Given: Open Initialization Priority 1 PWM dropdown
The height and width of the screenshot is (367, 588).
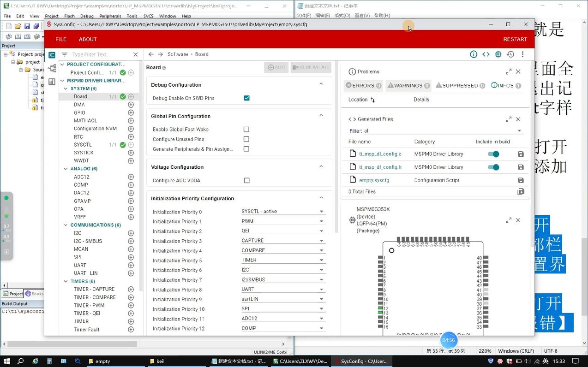Looking at the screenshot, I should point(282,221).
